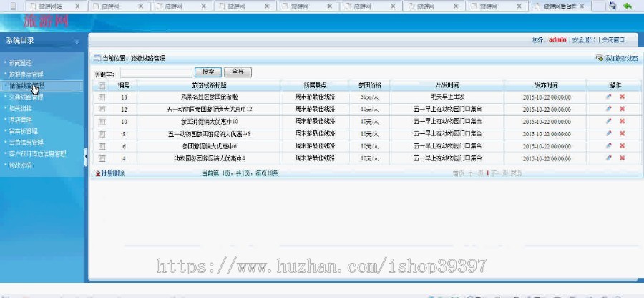Viewport: 644px width, 298px height.
Task: Switch to the 旅游网站 browser tab
Action: click(51, 6)
